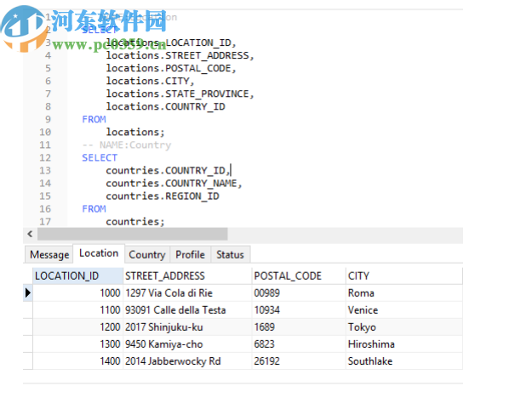This screenshot has height=403, width=532.
Task: Click row header of the 1100 row
Action: [x=28, y=309]
